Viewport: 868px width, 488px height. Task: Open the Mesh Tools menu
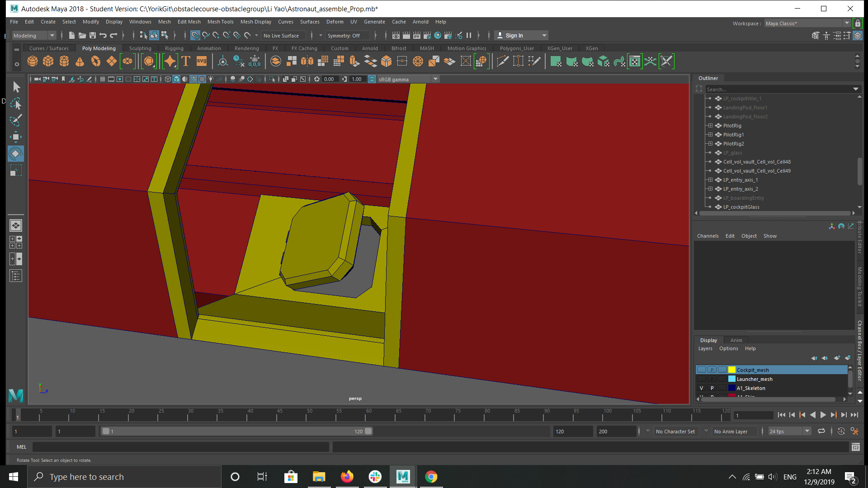point(220,22)
